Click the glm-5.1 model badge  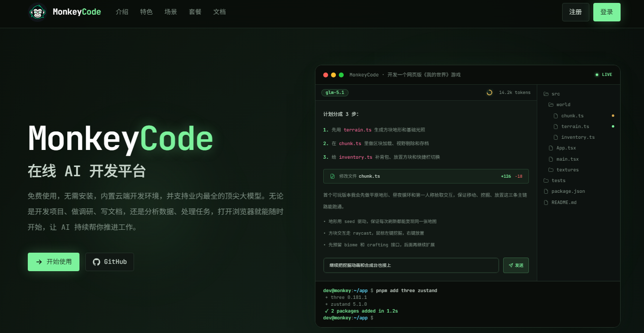coord(335,92)
